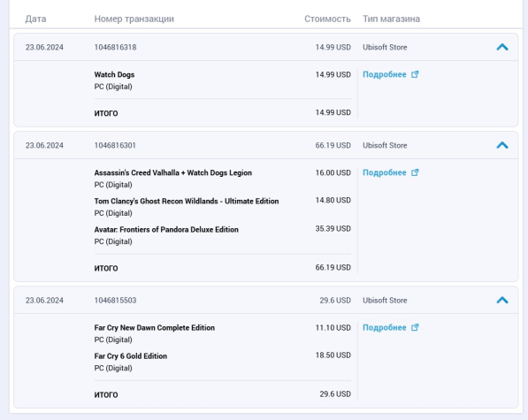This screenshot has width=528, height=420.
Task: Select transaction number 1046816301 in the row header
Action: (x=115, y=145)
